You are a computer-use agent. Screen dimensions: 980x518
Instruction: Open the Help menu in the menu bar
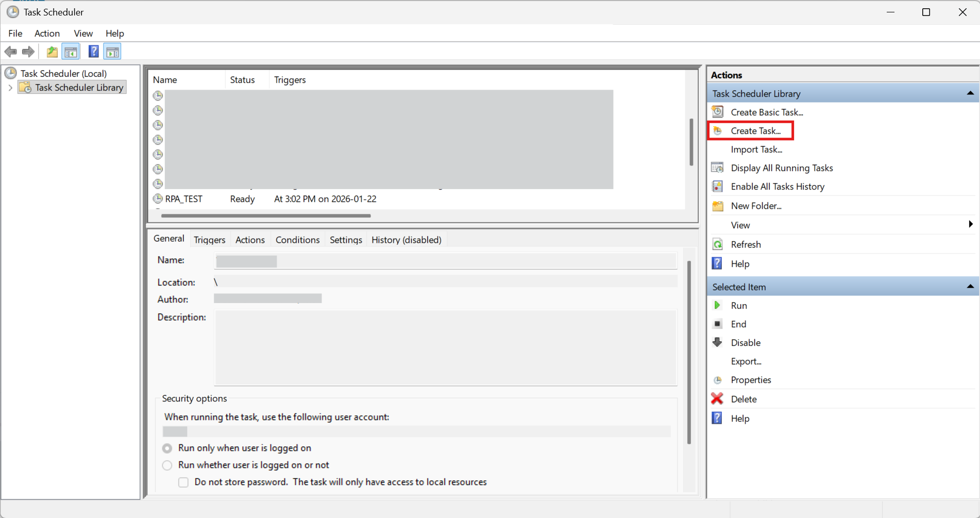click(114, 33)
